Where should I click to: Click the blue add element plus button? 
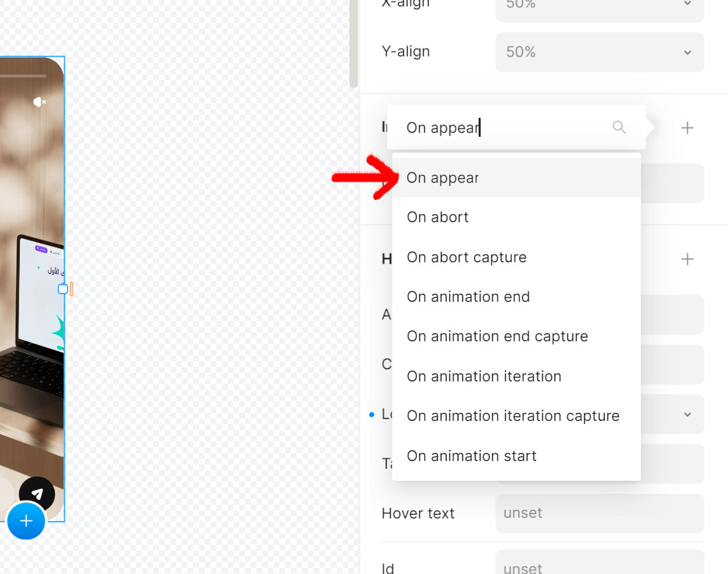[x=26, y=521]
